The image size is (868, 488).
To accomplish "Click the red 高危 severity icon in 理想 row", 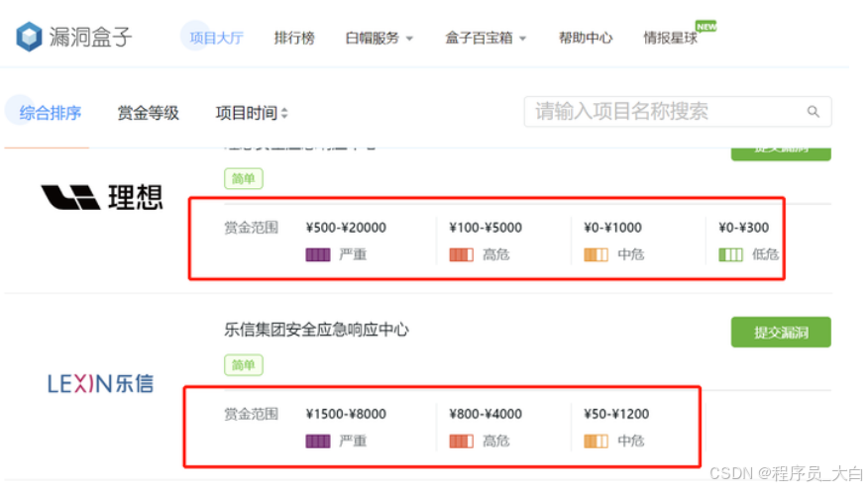I will tap(461, 254).
